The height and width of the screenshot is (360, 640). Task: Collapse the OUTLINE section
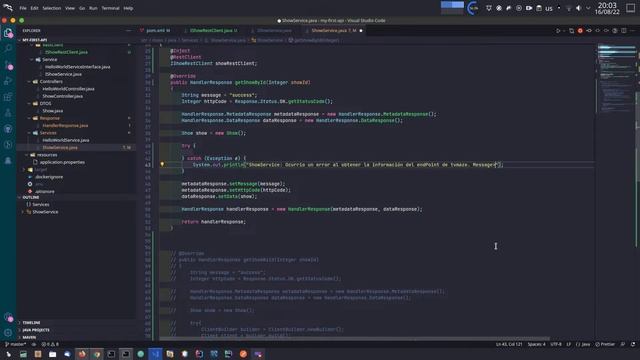[x=31, y=198]
